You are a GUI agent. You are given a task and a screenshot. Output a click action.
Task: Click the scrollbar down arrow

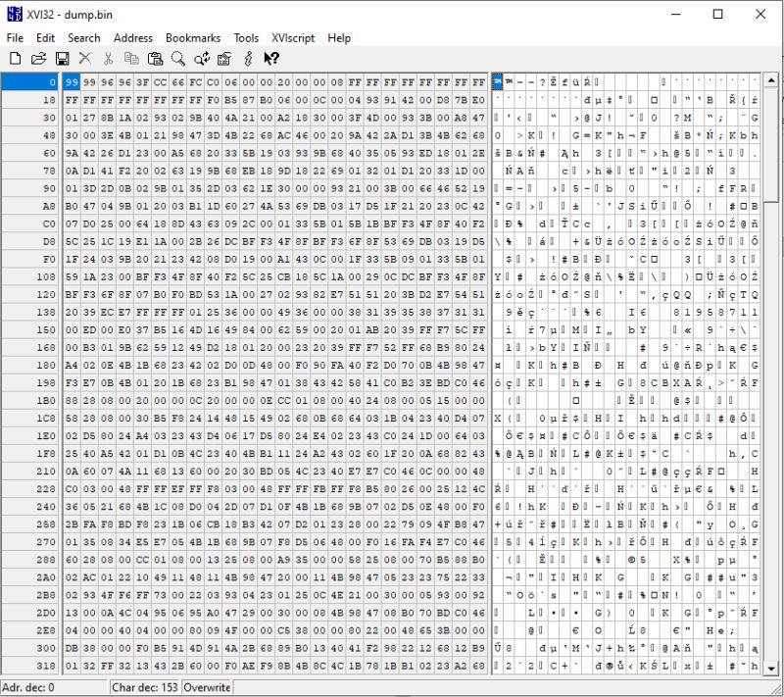[771, 668]
